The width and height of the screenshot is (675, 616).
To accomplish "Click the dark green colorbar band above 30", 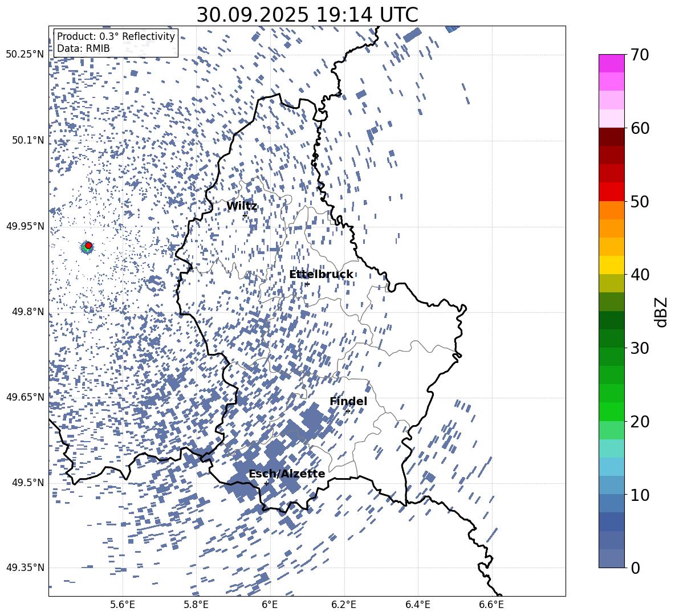I will (x=611, y=320).
